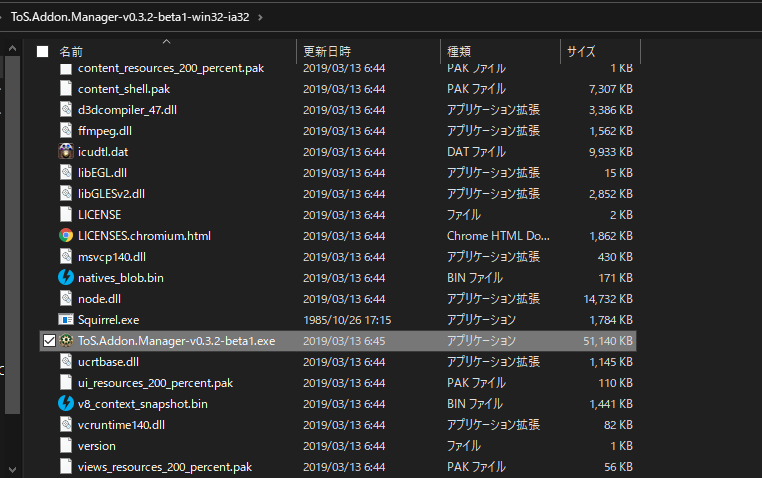Click the scrollbar up arrow
This screenshot has width=762, height=478.
point(13,48)
